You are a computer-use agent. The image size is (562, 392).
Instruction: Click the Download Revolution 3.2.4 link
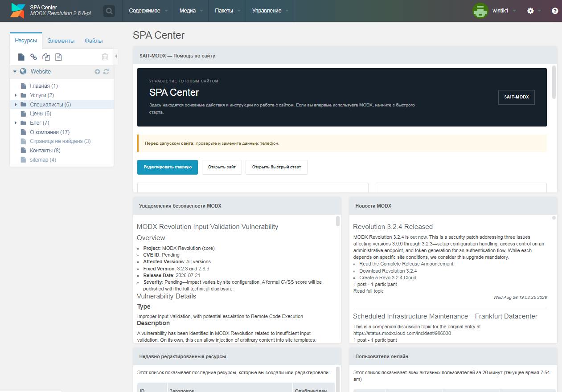[x=388, y=271]
